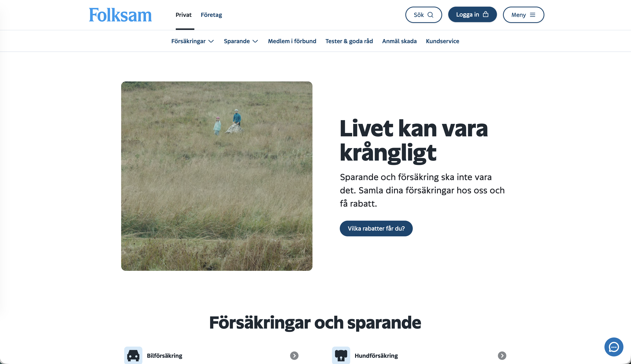This screenshot has height=364, width=631.
Task: Click the meadow hero image
Action: (217, 176)
